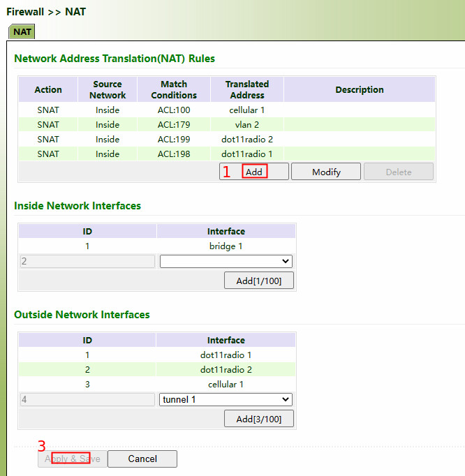Click the Inside interfaces ID field showing 2
The height and width of the screenshot is (476, 465).
point(87,261)
